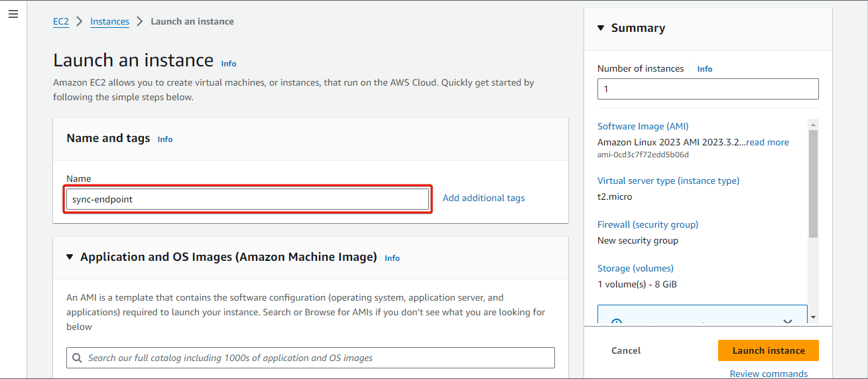Collapse the Summary panel triangle
This screenshot has width=868, height=379.
601,28
